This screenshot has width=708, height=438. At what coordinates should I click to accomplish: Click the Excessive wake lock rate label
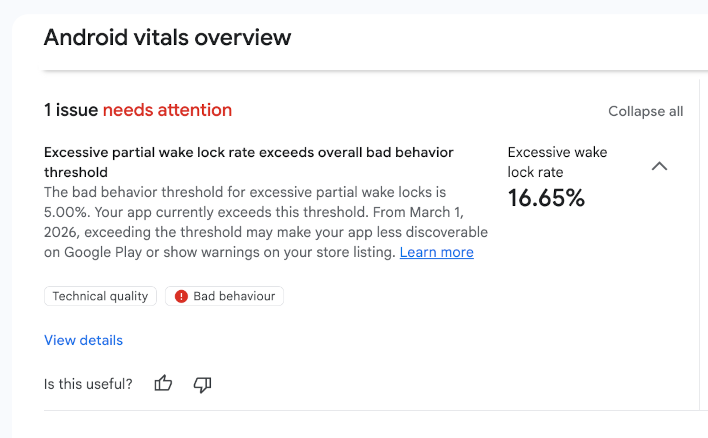tap(557, 162)
